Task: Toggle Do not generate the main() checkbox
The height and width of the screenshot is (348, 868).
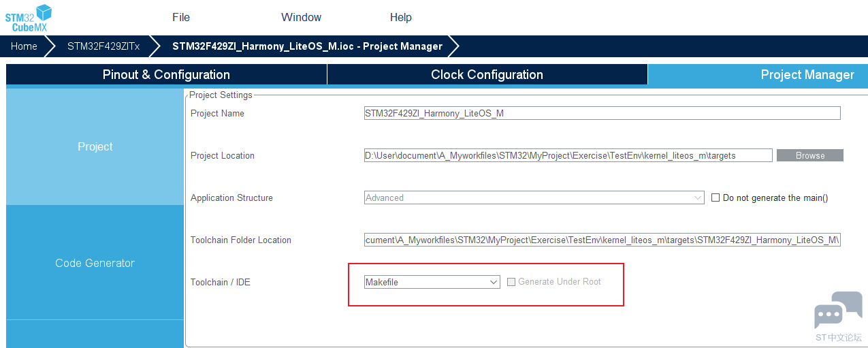Action: coord(716,197)
